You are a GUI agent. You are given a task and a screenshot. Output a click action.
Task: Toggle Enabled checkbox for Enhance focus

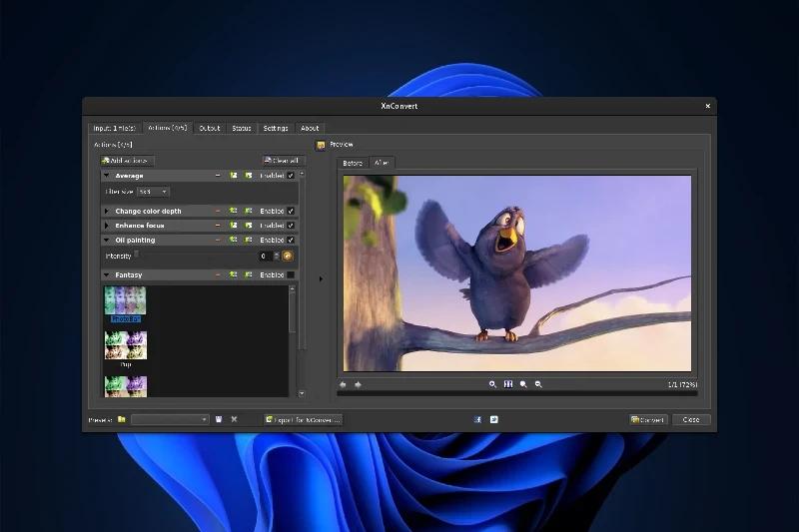coord(291,226)
